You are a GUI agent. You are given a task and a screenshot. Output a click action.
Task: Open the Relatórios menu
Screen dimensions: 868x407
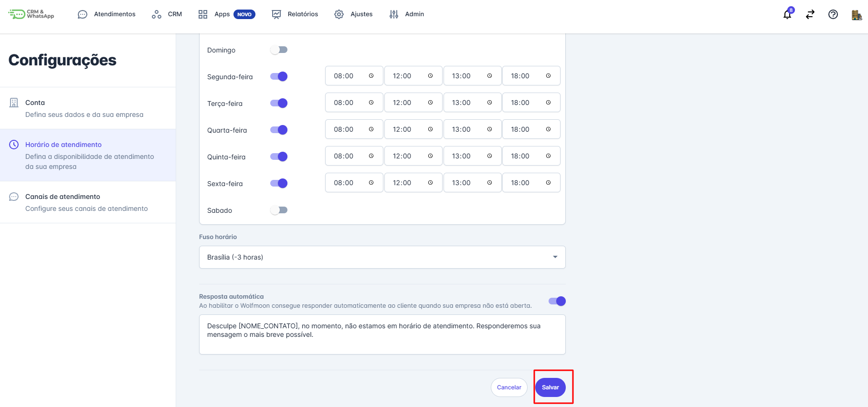[295, 14]
